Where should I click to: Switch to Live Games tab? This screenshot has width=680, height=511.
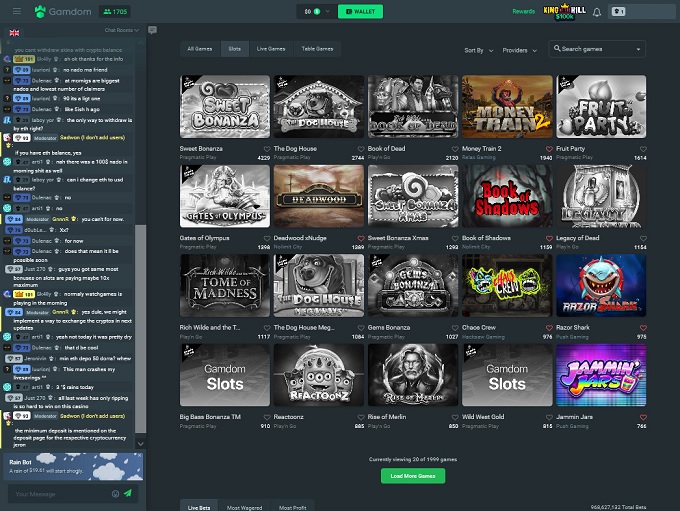(x=271, y=49)
